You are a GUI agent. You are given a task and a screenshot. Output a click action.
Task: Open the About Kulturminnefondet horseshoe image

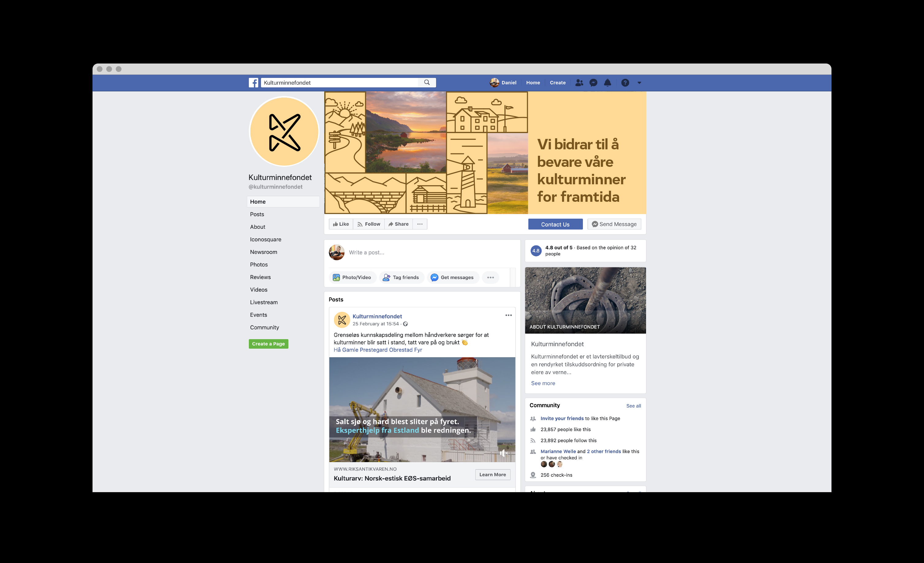pos(585,300)
